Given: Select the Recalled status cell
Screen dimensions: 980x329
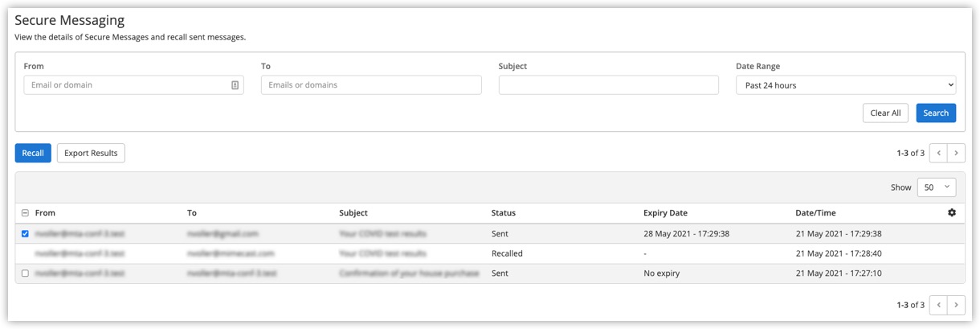Looking at the screenshot, I should [x=507, y=253].
